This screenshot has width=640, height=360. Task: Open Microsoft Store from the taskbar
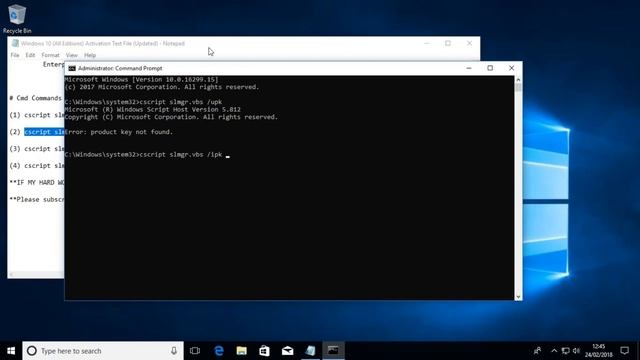click(x=264, y=351)
